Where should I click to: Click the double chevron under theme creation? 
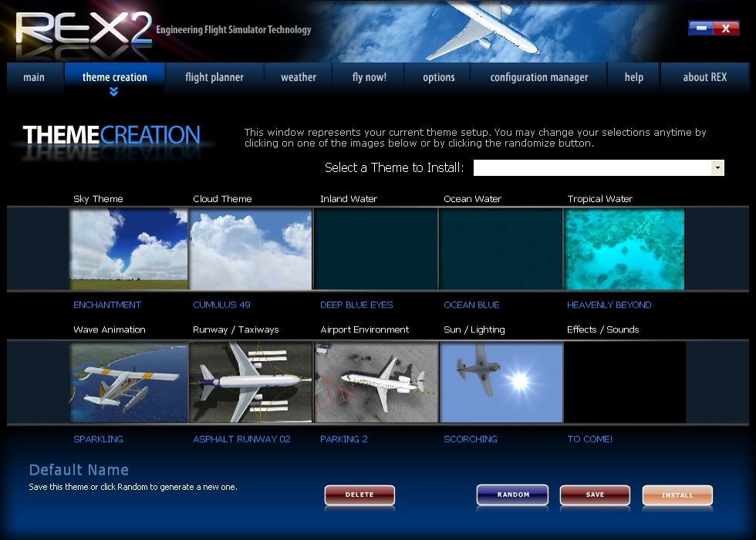tap(114, 92)
